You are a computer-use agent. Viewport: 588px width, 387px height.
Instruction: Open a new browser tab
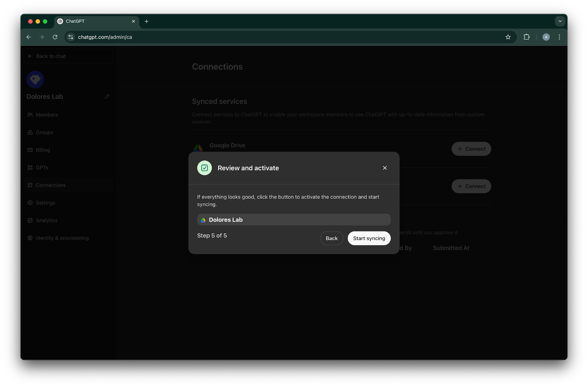click(147, 21)
